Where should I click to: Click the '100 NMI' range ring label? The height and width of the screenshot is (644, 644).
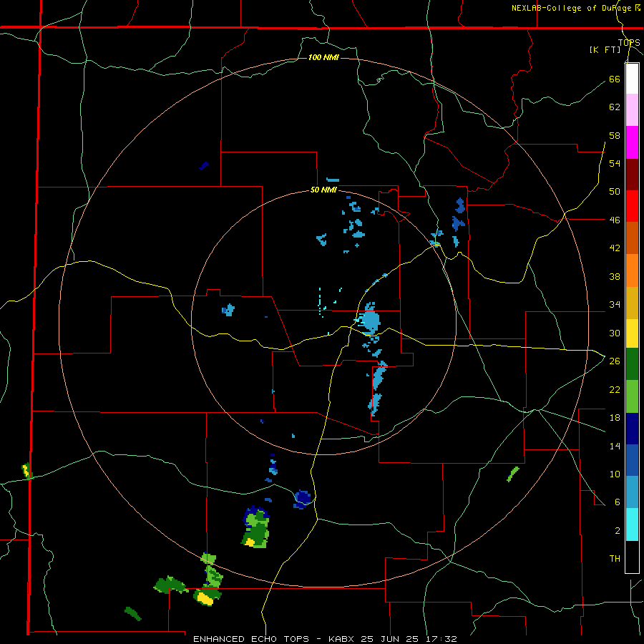tap(323, 57)
